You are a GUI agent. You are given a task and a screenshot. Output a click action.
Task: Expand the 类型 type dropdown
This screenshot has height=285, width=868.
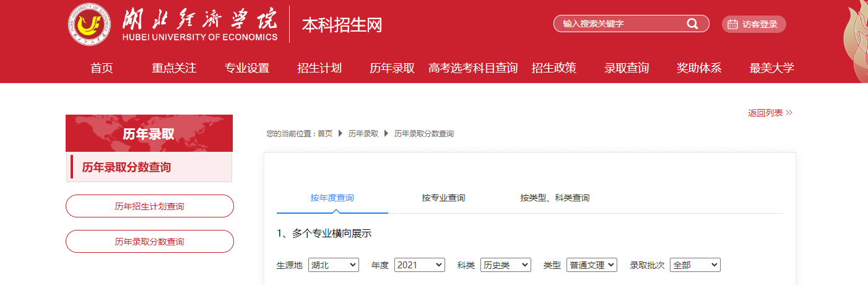click(x=592, y=265)
